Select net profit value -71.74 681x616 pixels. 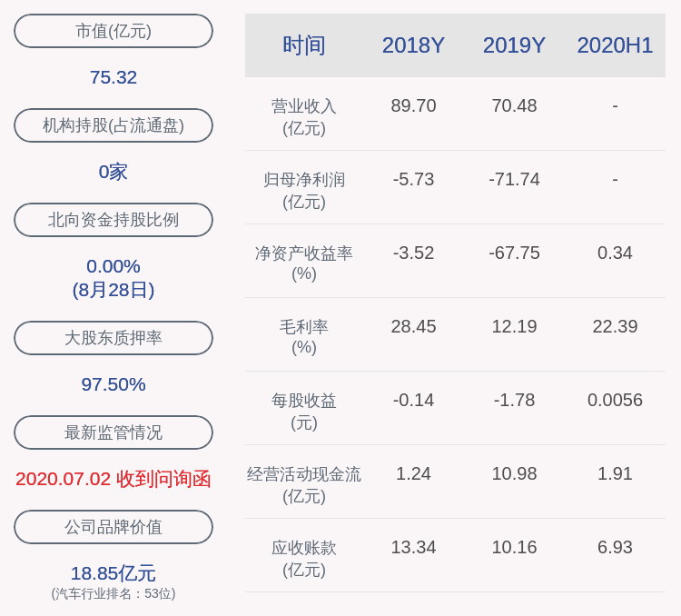pos(514,179)
